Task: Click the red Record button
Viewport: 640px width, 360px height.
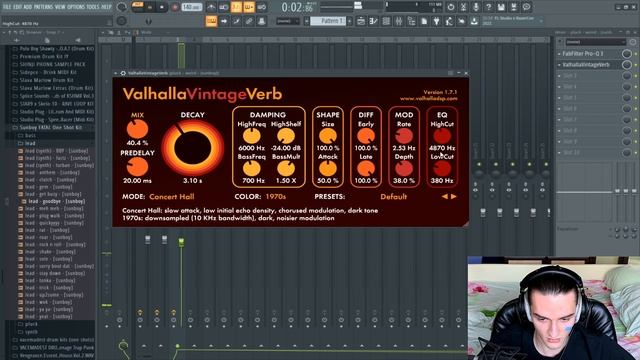Action: [x=175, y=7]
